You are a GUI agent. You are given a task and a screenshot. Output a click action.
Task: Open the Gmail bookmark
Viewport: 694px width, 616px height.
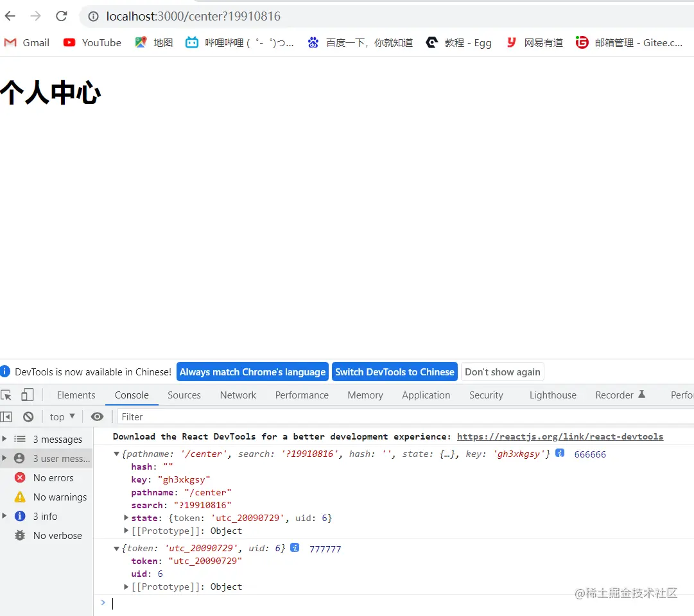[x=26, y=42]
